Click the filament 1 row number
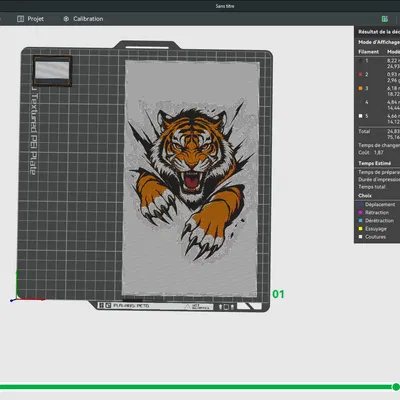Image resolution: width=400 pixels, height=400 pixels. [367, 61]
